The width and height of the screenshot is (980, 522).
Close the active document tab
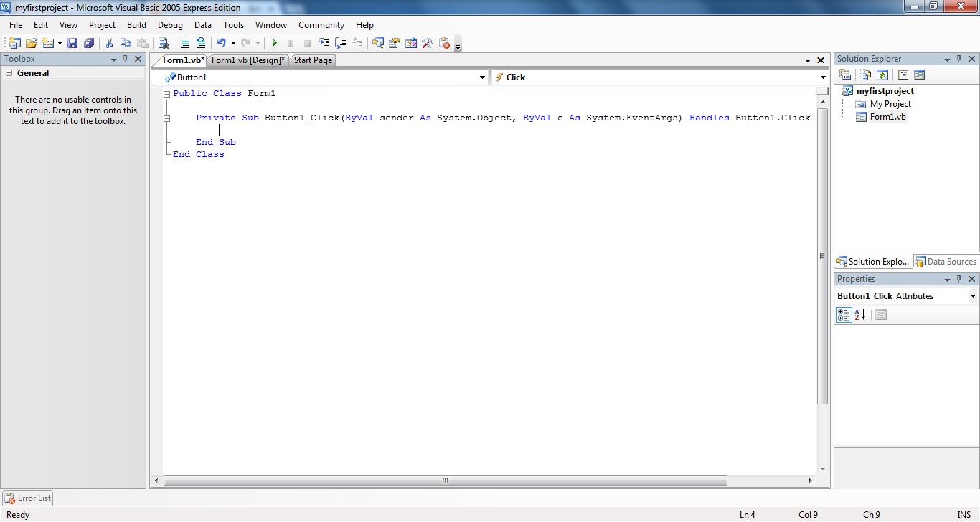click(x=821, y=60)
